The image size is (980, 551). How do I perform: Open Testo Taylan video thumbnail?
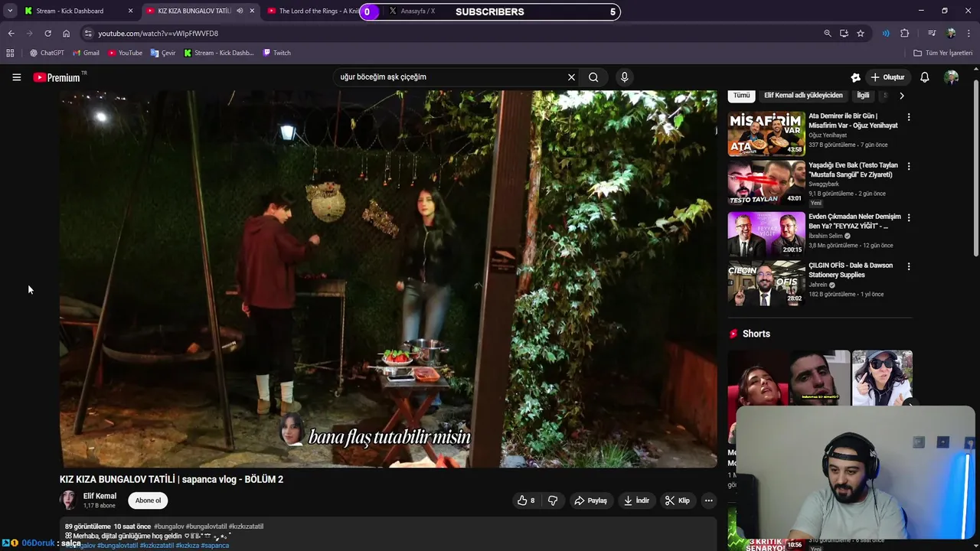click(766, 182)
